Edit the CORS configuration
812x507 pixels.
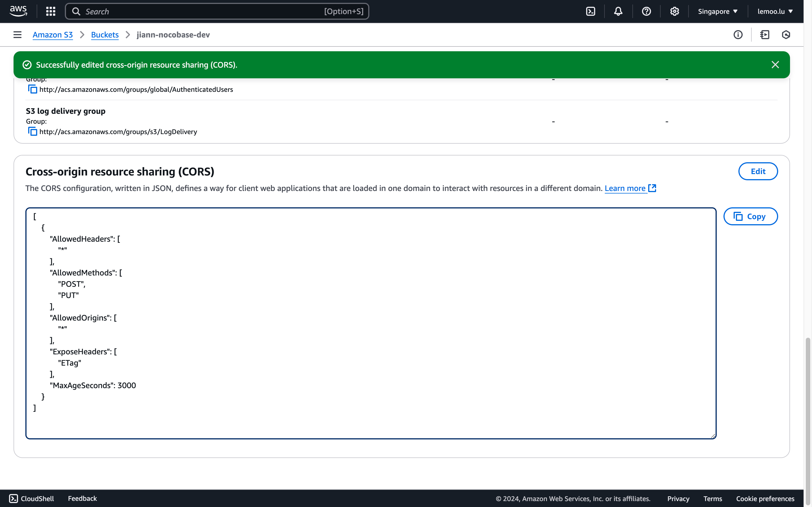tap(758, 171)
